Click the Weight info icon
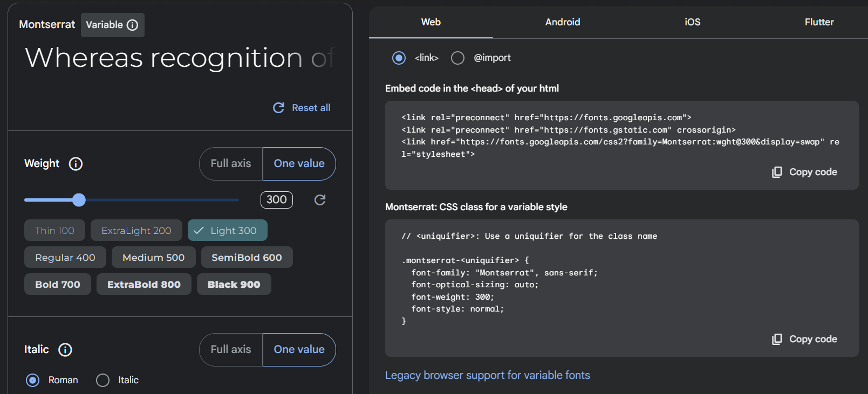 pos(76,164)
